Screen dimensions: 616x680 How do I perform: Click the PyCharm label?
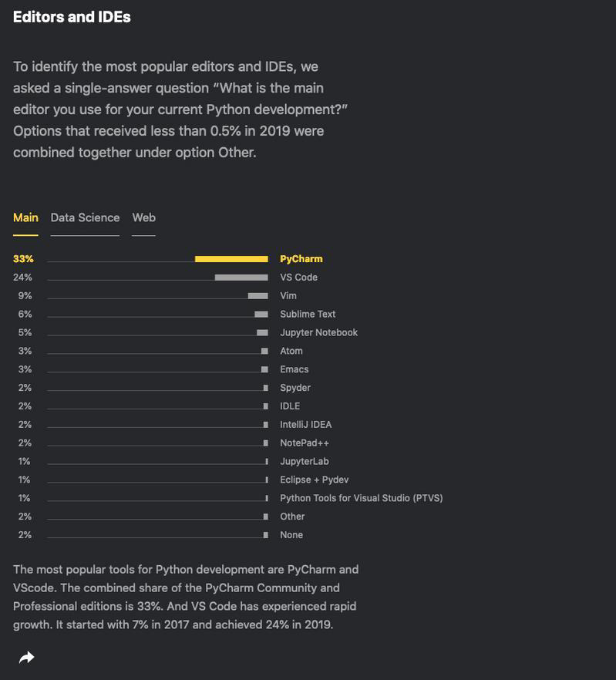point(301,259)
